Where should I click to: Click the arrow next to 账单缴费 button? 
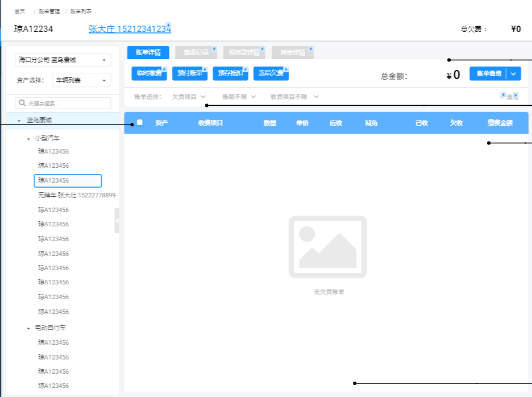coord(513,73)
